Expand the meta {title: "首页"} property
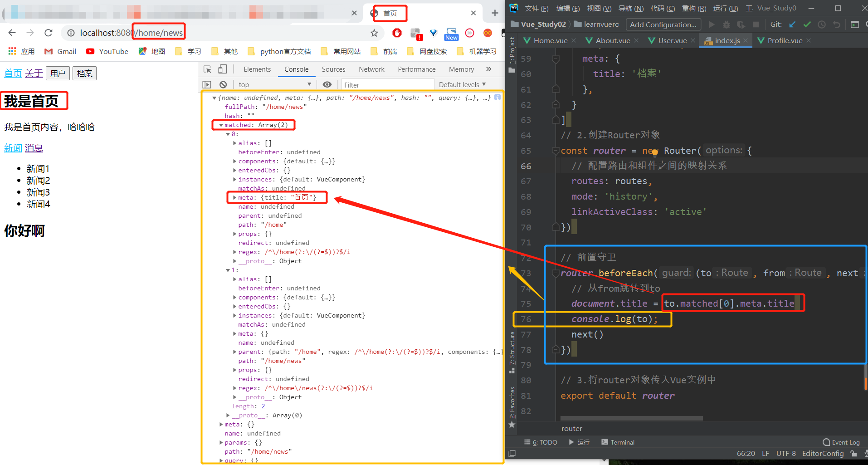868x465 pixels. coord(234,198)
